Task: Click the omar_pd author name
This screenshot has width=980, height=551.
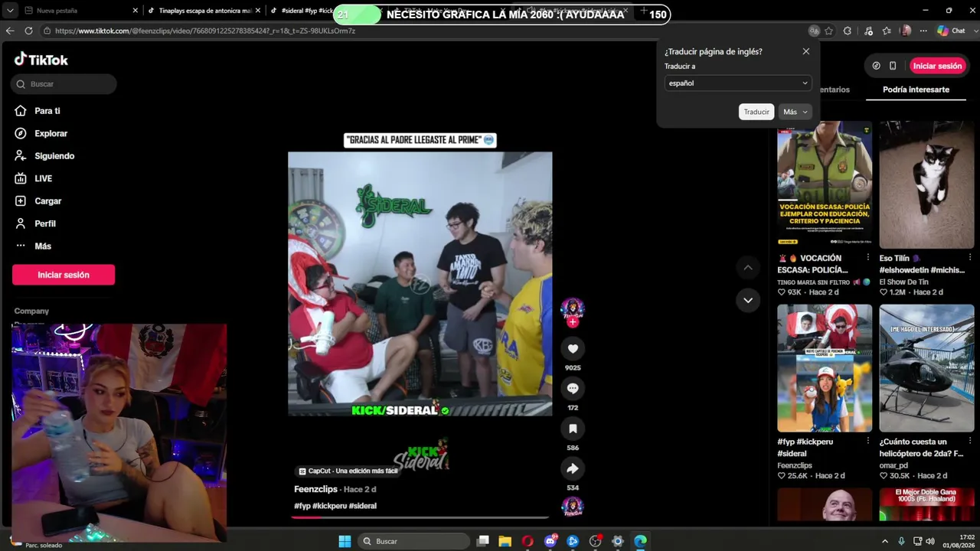Action: pyautogui.click(x=893, y=465)
